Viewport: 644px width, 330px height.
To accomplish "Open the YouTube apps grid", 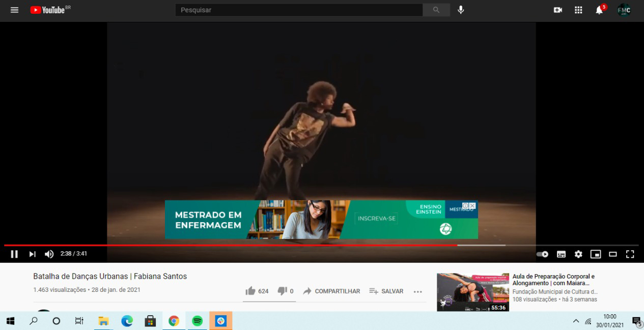I will point(578,10).
